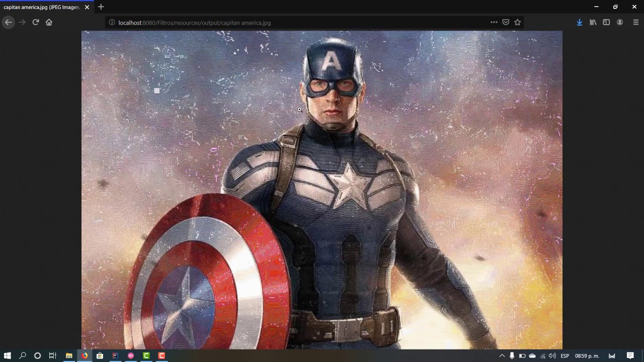
Task: Launch Cortana from the taskbar
Action: [x=37, y=355]
